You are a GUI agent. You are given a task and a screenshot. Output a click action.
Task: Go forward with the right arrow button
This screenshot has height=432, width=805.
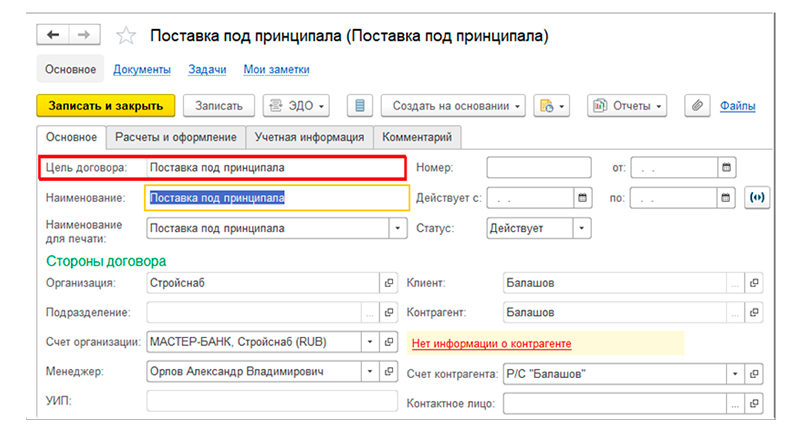click(84, 35)
